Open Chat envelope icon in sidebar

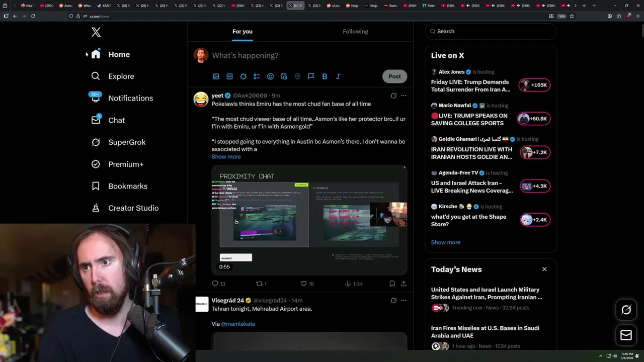tap(96, 120)
